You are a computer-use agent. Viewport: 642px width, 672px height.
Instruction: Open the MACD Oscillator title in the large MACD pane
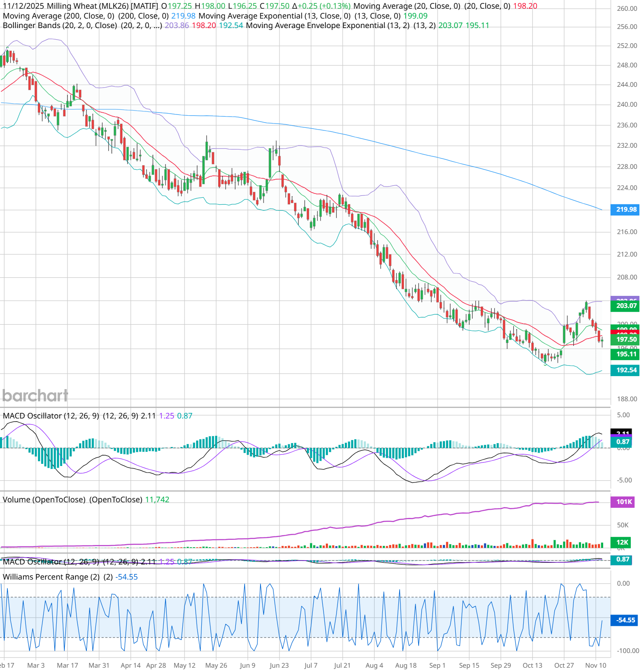[32, 416]
